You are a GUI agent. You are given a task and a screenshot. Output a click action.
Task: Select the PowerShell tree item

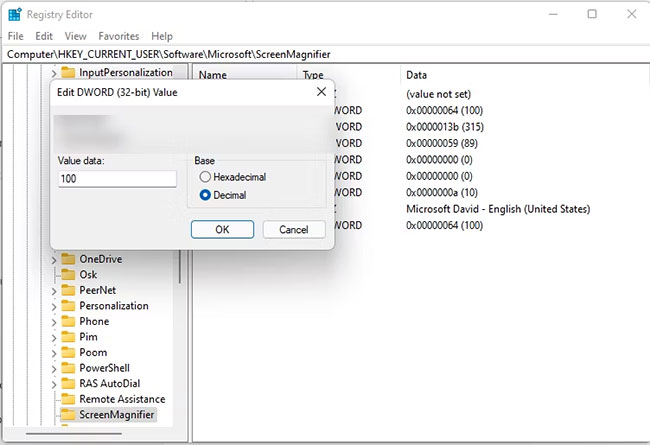104,368
